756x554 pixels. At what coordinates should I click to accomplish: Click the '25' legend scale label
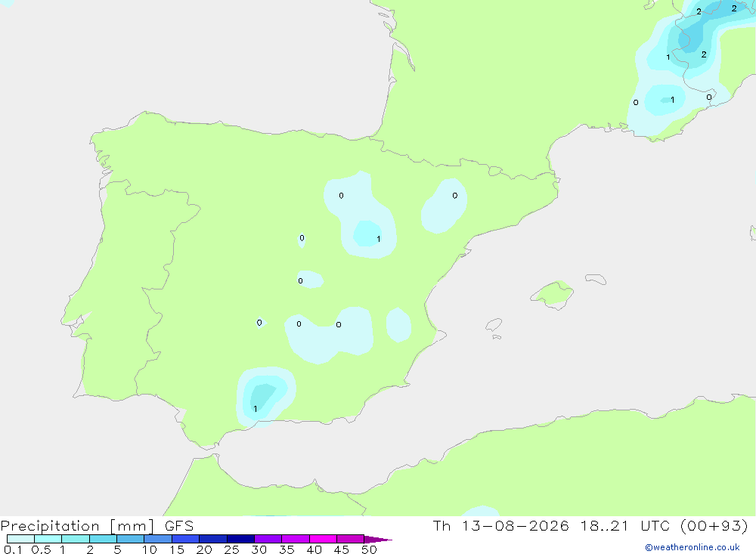click(x=231, y=549)
